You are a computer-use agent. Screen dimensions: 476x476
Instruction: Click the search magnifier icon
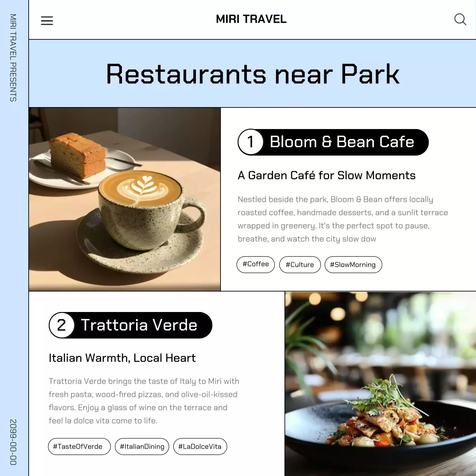pyautogui.click(x=460, y=19)
